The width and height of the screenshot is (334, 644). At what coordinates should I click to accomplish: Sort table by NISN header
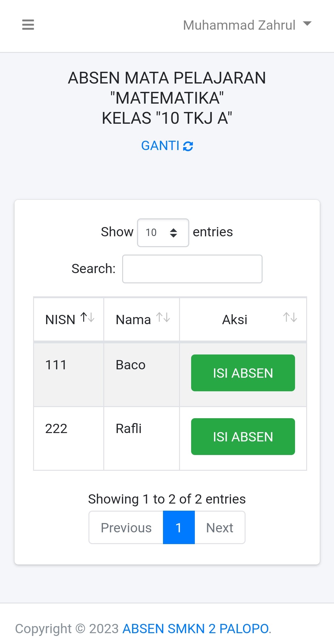click(60, 320)
